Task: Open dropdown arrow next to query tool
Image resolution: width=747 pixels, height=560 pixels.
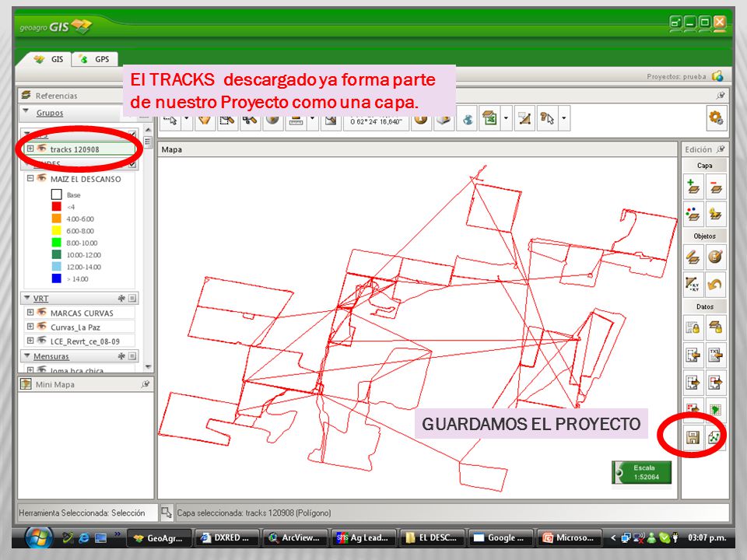Action: click(563, 118)
